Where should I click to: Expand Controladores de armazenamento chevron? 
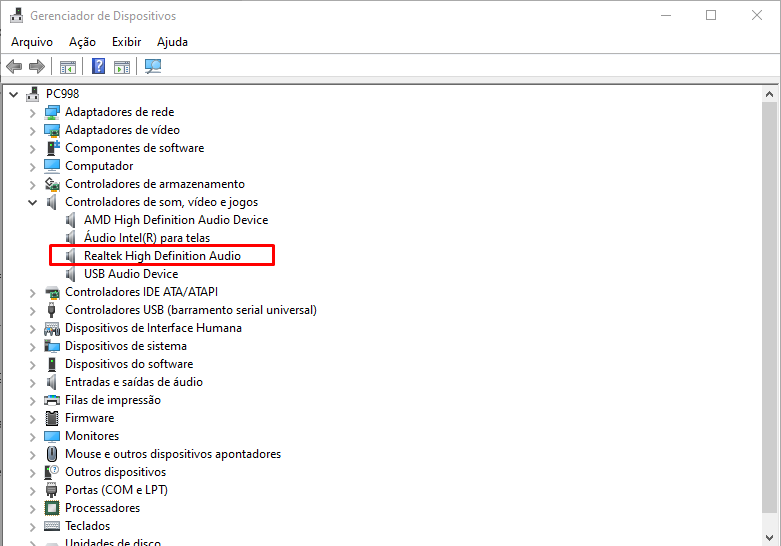click(33, 185)
